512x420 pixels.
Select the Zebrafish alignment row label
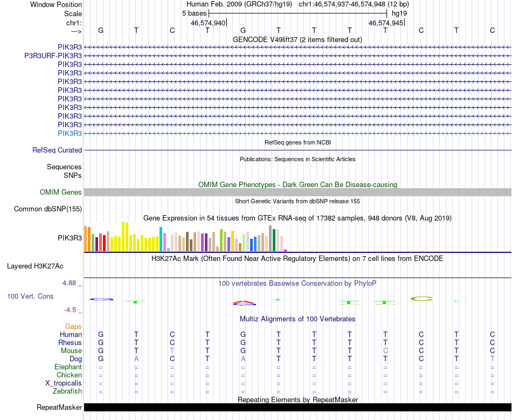pos(67,391)
